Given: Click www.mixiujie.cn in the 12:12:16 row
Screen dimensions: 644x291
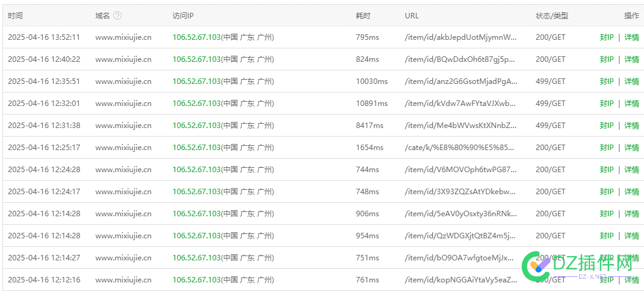Looking at the screenshot, I should click(x=123, y=280).
